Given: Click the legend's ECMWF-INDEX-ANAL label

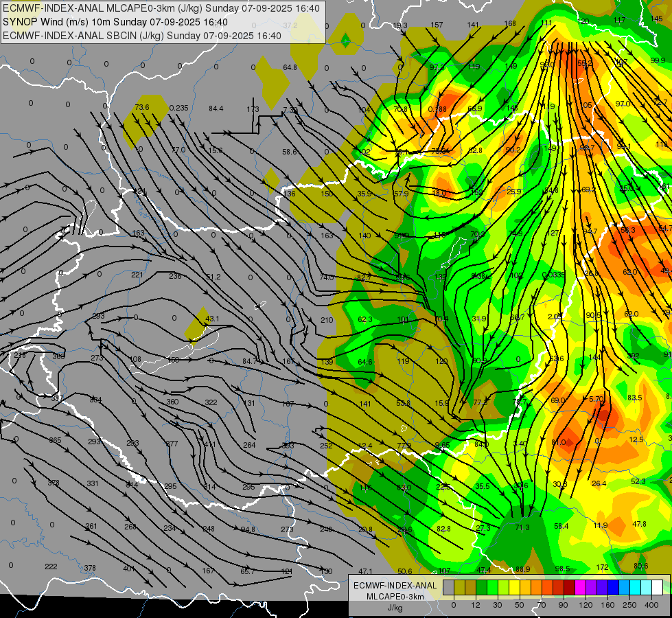Looking at the screenshot, I should tap(395, 586).
